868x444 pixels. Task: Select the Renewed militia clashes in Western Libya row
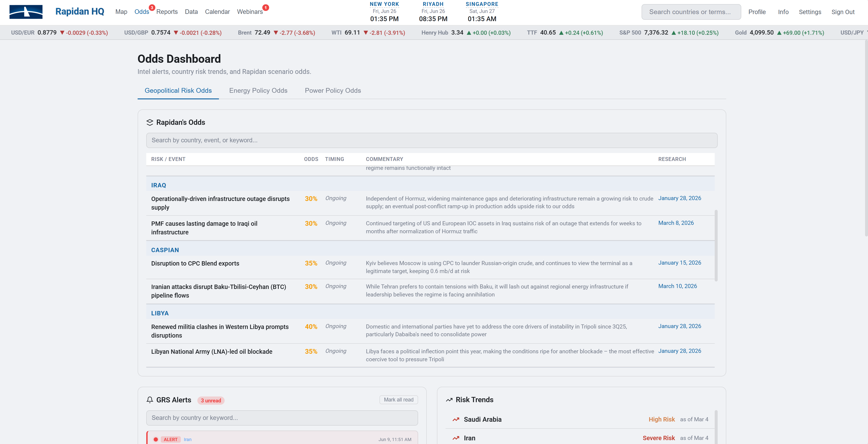click(430, 331)
